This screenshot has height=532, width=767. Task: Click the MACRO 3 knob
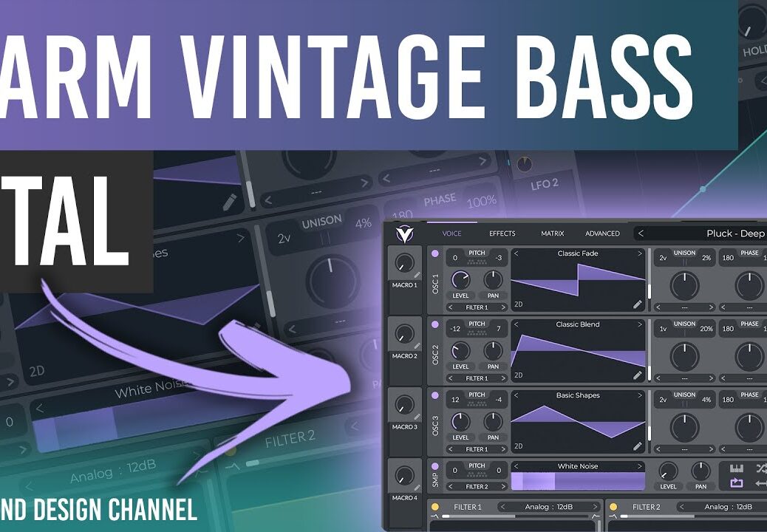click(404, 406)
